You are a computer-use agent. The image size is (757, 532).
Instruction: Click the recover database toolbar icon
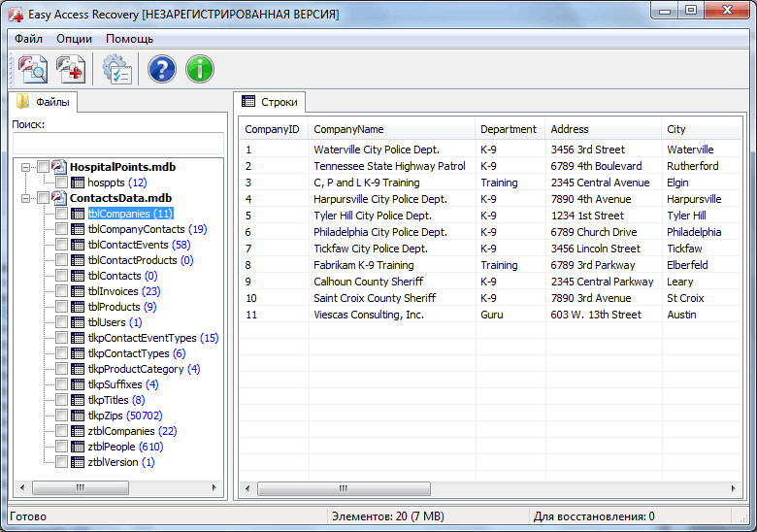71,69
